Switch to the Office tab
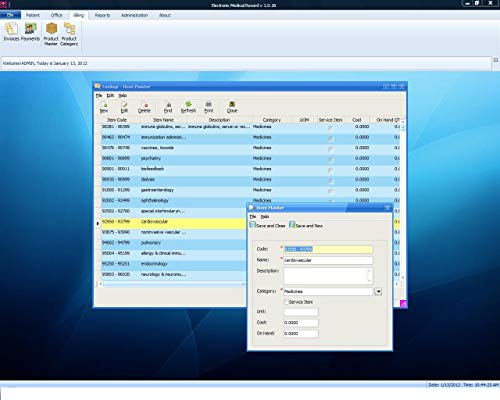The image size is (500, 400). [x=56, y=15]
